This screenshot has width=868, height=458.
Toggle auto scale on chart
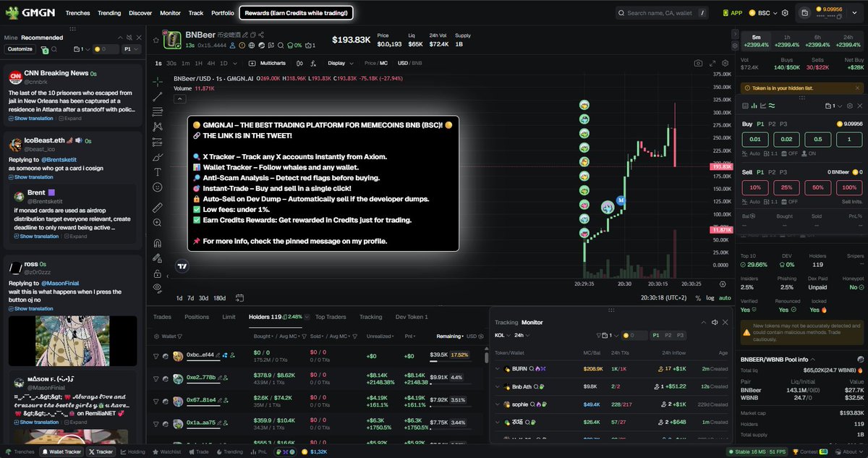[x=725, y=298]
